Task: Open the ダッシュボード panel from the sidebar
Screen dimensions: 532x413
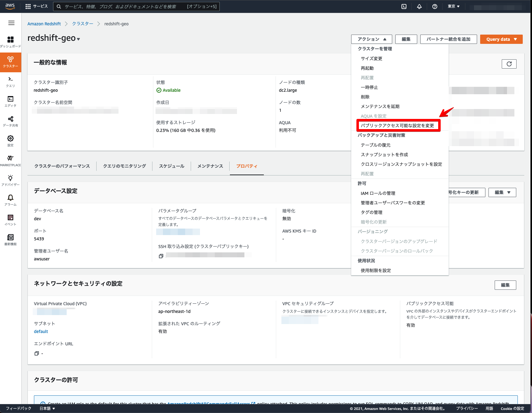Action: (x=10, y=41)
